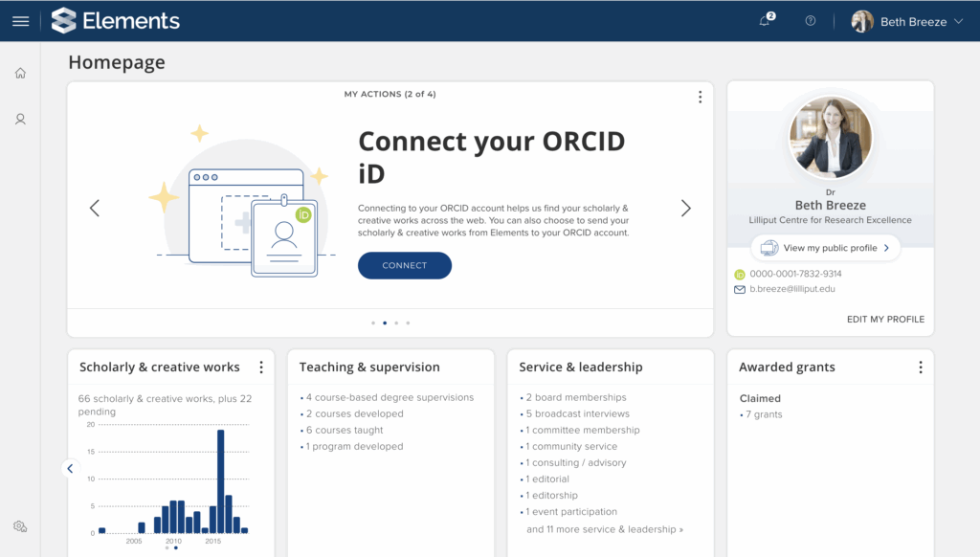Viewport: 980px width, 557px height.
Task: Open settings via the gear icon
Action: [x=19, y=526]
